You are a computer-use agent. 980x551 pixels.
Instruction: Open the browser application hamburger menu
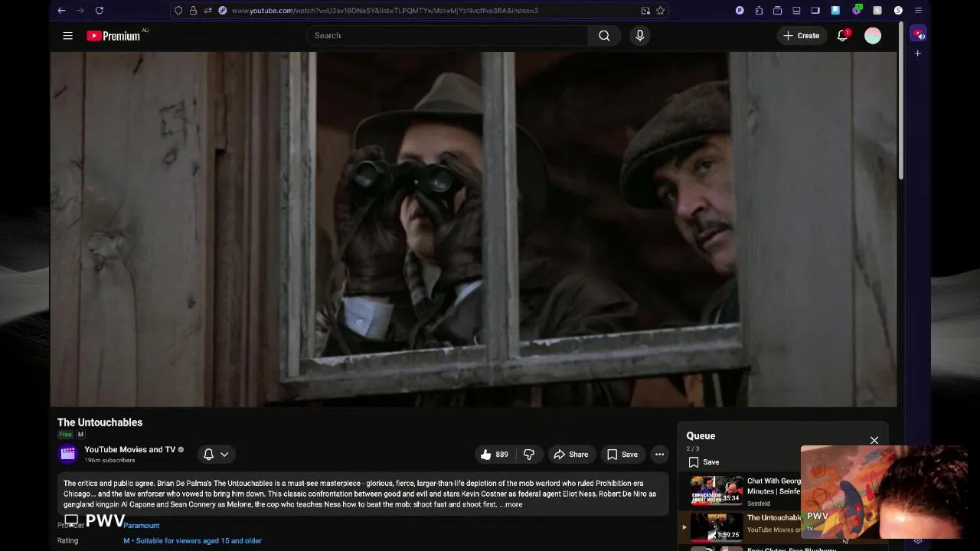click(x=918, y=11)
